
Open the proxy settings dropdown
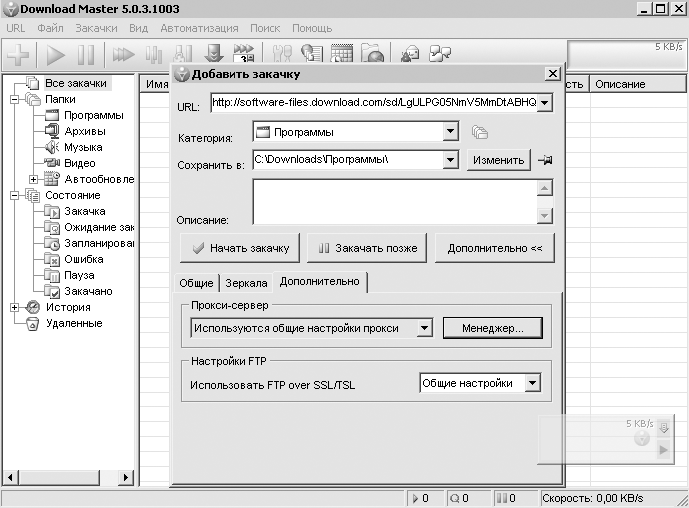[x=424, y=328]
